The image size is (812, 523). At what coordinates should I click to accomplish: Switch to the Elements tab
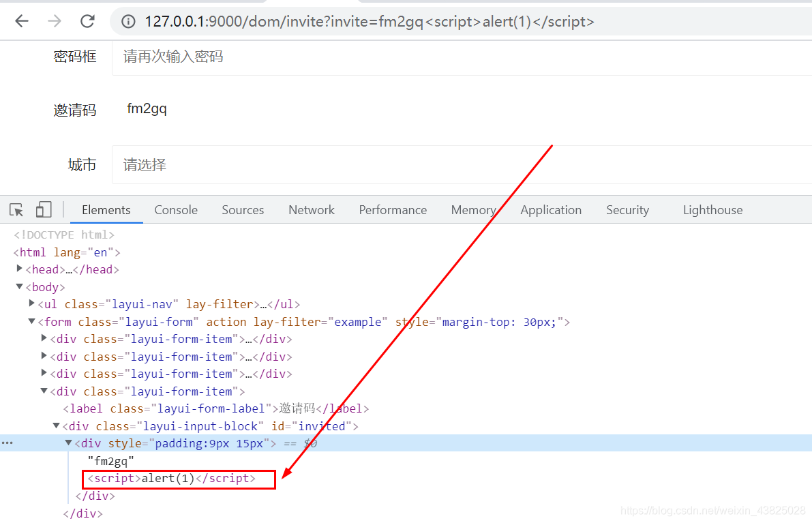coord(106,210)
